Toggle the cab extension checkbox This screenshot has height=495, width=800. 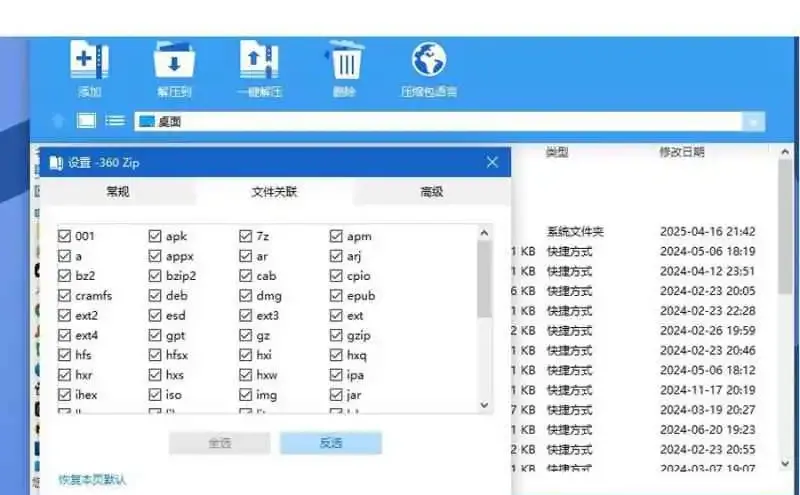coord(245,276)
